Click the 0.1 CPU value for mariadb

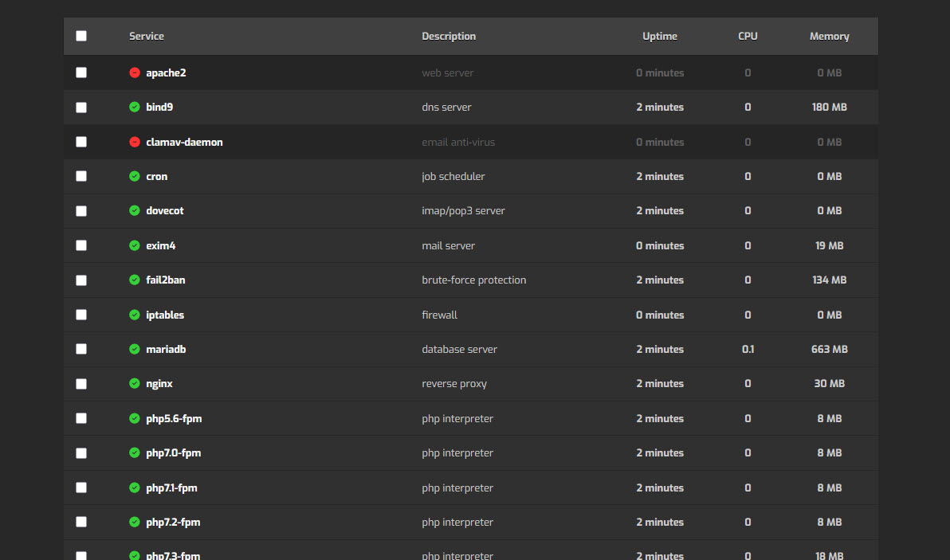click(748, 350)
